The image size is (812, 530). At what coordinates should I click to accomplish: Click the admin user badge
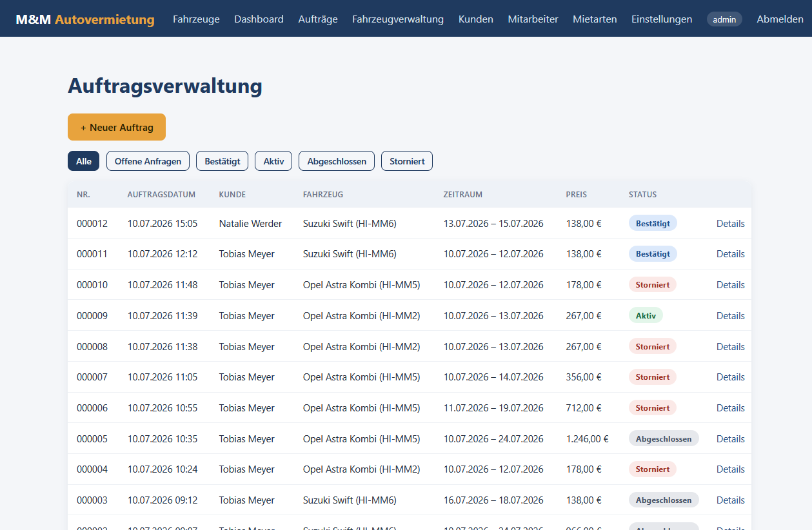(724, 19)
